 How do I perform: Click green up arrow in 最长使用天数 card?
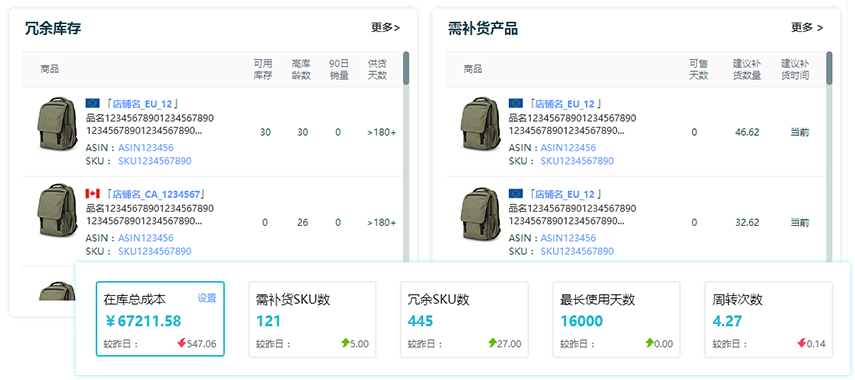coord(649,343)
